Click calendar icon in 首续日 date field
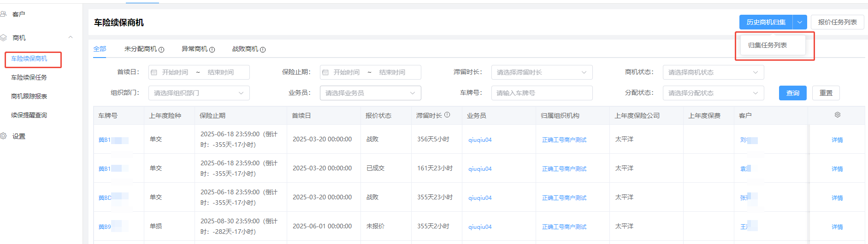868x244 pixels. point(154,73)
